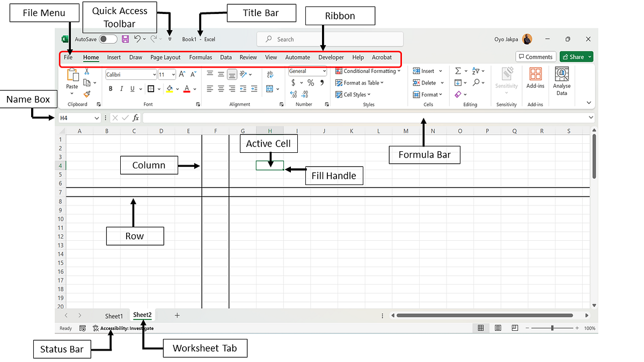Apply italic formatting to the active cell

click(x=122, y=88)
